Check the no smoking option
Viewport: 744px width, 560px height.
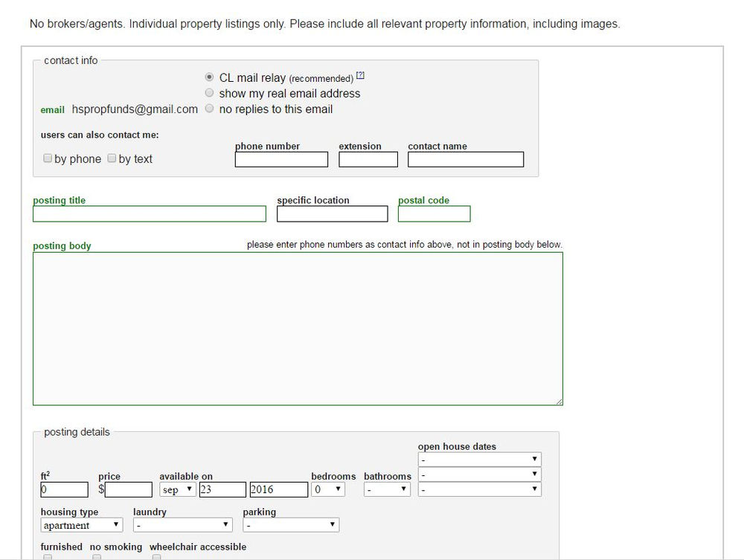click(97, 556)
